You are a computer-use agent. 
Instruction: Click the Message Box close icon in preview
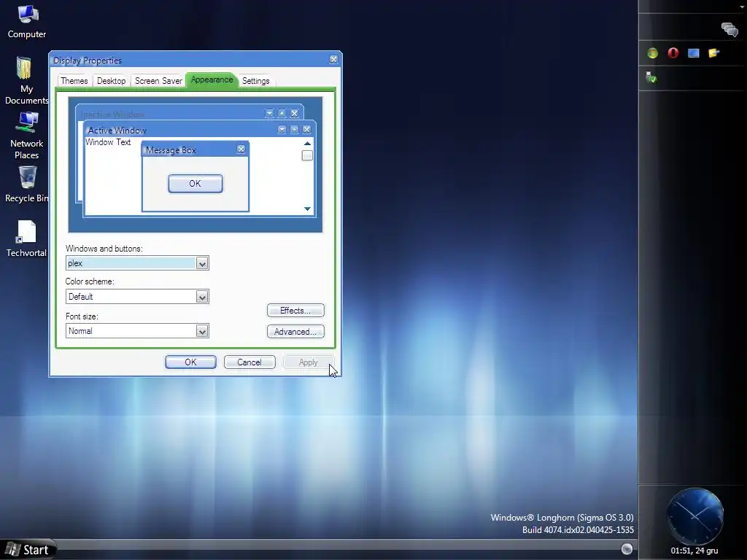[x=241, y=149]
